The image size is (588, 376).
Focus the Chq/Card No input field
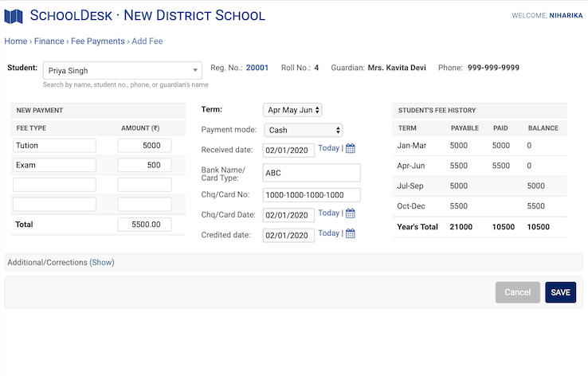[x=312, y=195]
